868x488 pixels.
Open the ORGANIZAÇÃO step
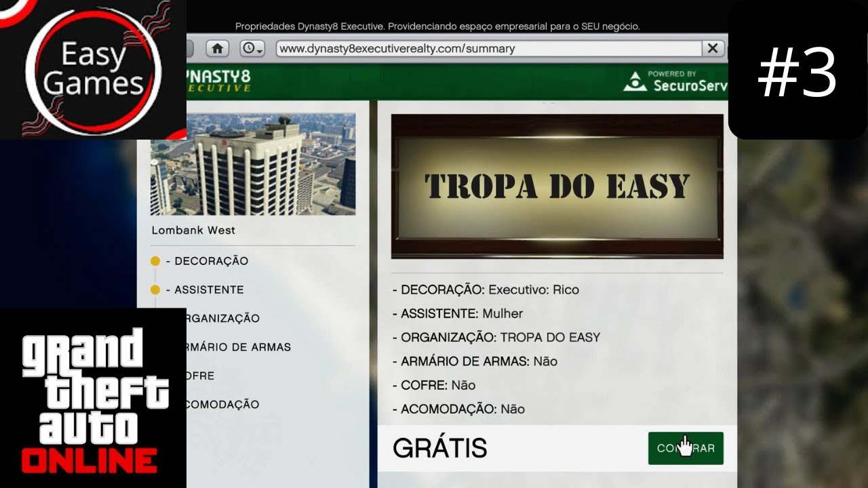pyautogui.click(x=223, y=318)
